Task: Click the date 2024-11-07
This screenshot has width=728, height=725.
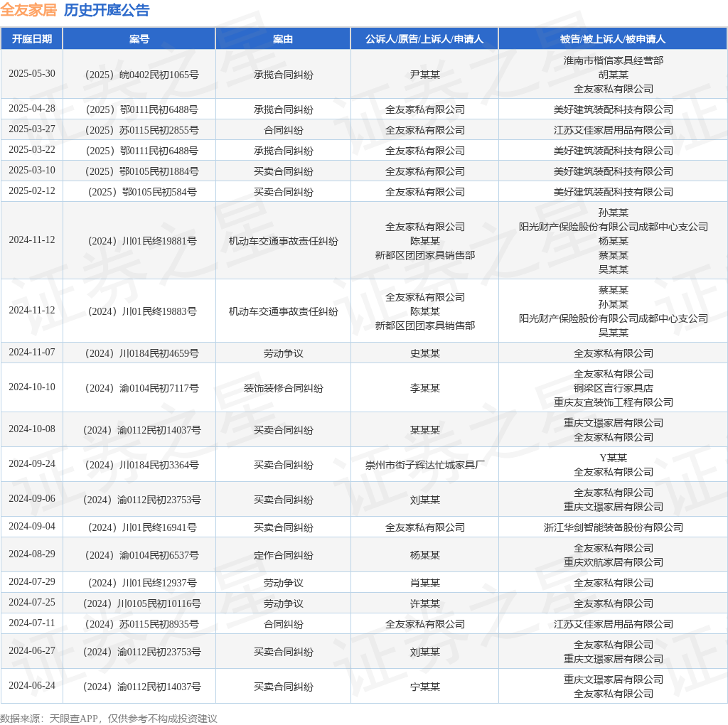Action: pyautogui.click(x=32, y=353)
